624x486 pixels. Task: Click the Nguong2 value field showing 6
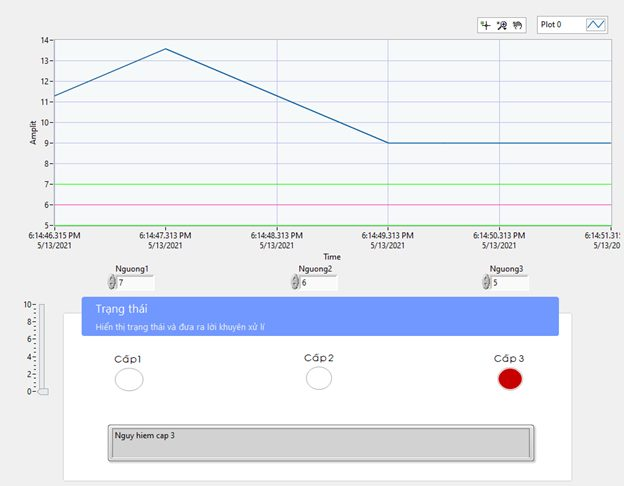coord(318,283)
